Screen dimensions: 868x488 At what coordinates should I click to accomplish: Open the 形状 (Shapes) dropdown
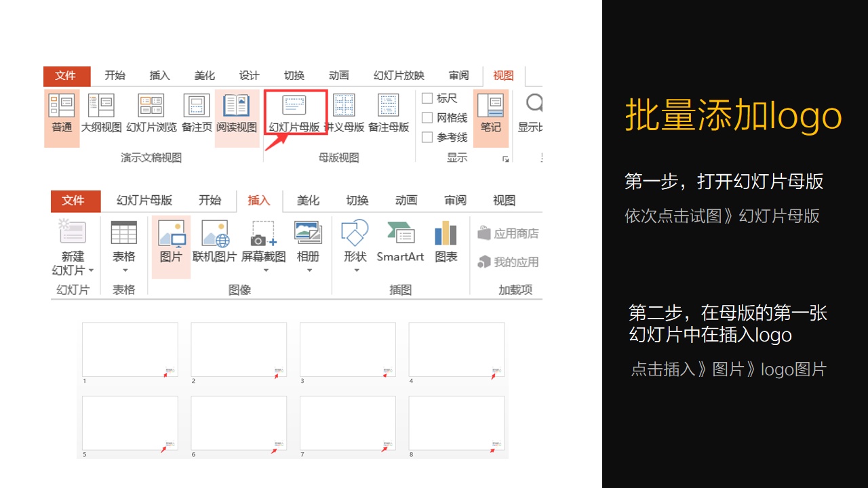tap(355, 269)
